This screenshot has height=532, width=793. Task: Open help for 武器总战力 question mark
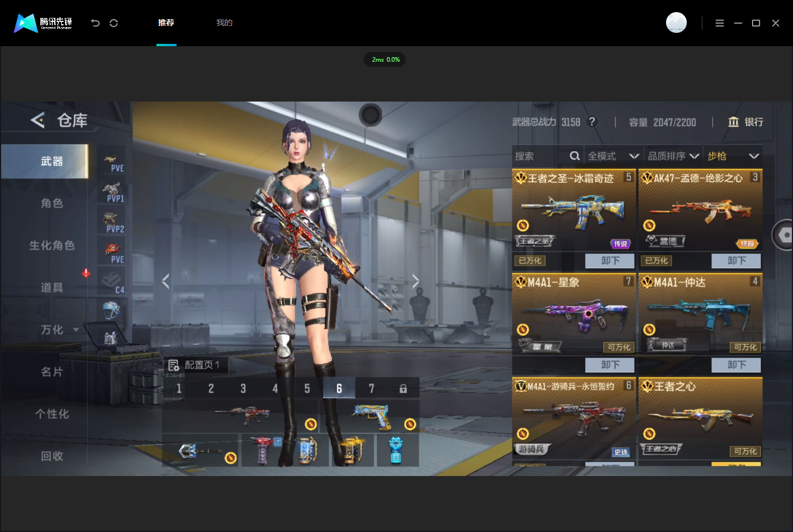(x=592, y=122)
